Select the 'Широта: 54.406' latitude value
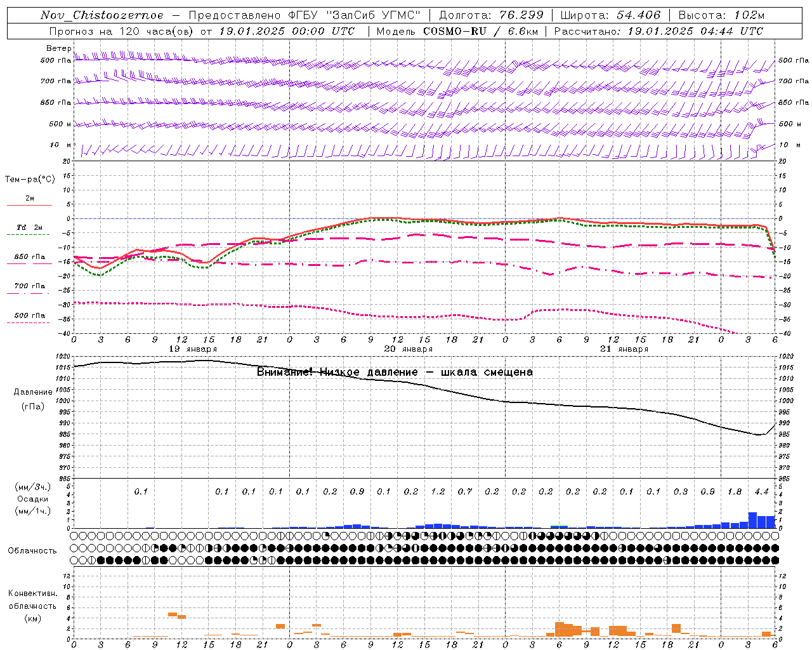 [610, 15]
